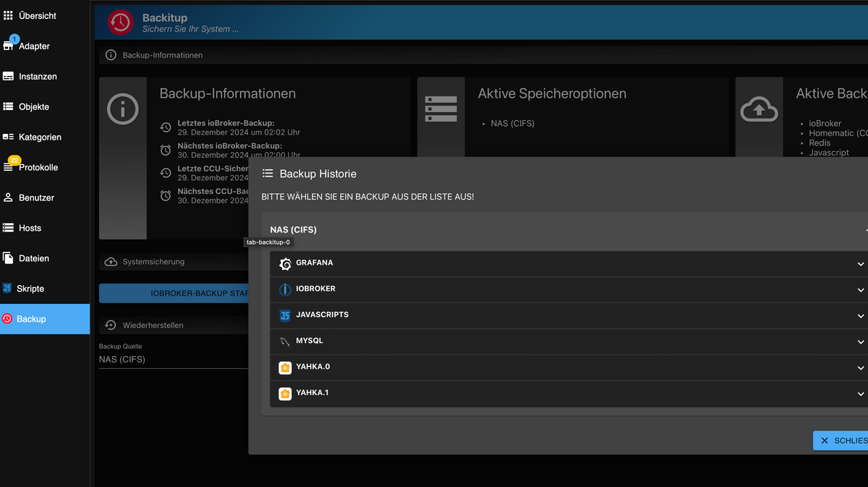This screenshot has width=868, height=487.
Task: Click the Hosts list icon
Action: (8, 228)
